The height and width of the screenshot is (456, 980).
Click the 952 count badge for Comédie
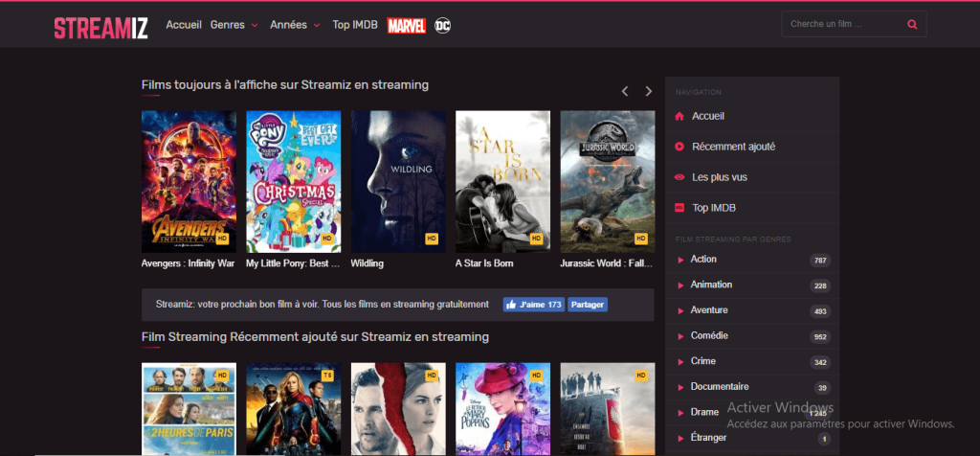[820, 337]
